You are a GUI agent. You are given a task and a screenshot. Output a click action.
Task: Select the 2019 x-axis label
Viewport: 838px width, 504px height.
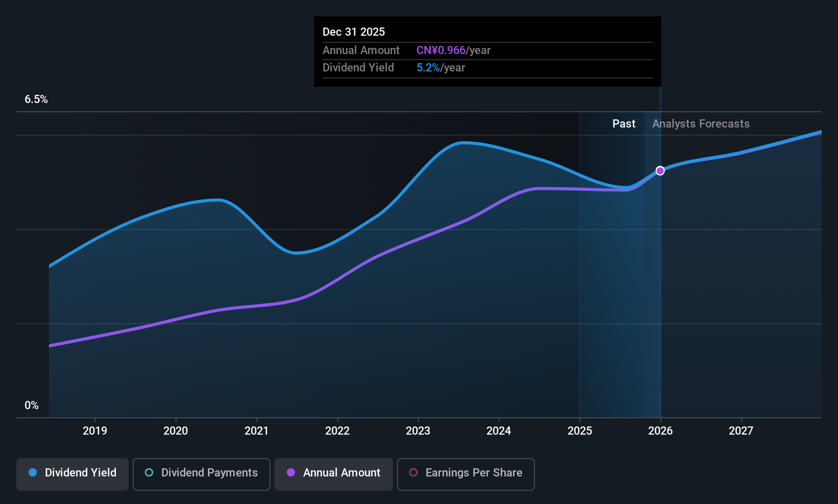[x=95, y=431]
